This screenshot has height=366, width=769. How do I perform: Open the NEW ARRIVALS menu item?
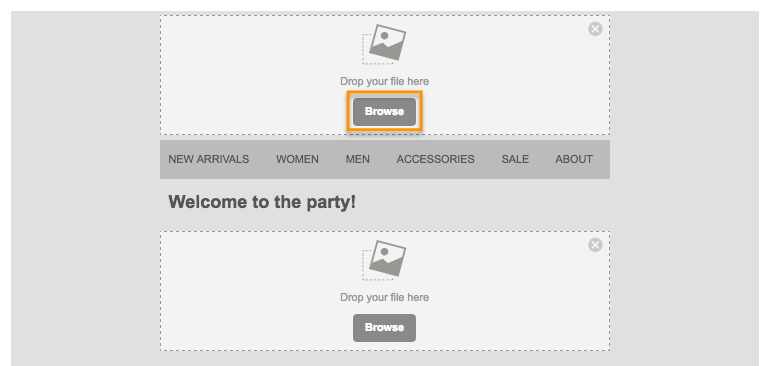point(208,159)
